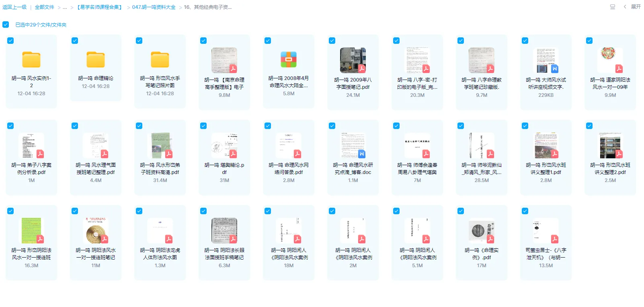Navigate to 047.胡一鸣资料大全 breadcrumb
The width and height of the screenshot is (644, 307).
point(154,7)
